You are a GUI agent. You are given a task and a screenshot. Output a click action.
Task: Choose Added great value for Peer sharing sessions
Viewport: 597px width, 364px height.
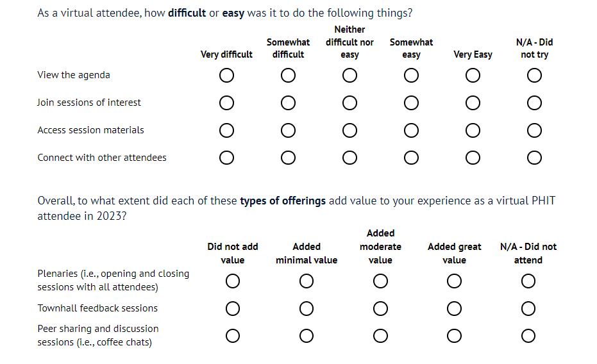pyautogui.click(x=454, y=336)
